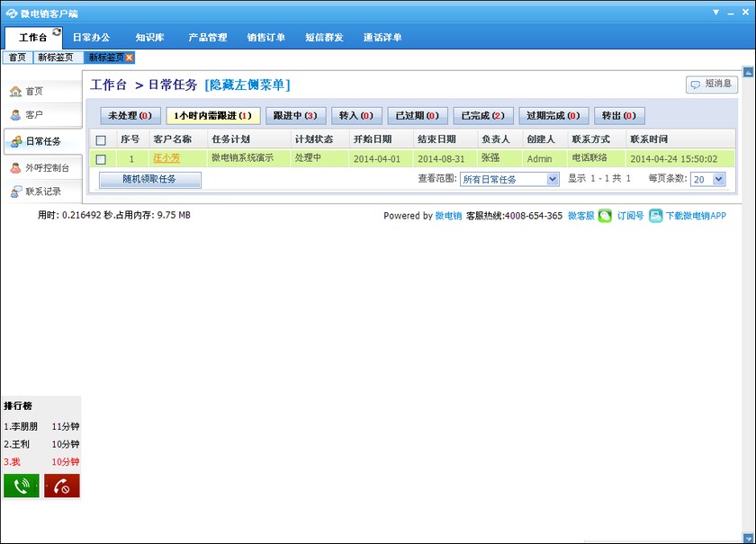This screenshot has width=756, height=544.
Task: Switch to the 销售订单 menu tab
Action: (266, 37)
